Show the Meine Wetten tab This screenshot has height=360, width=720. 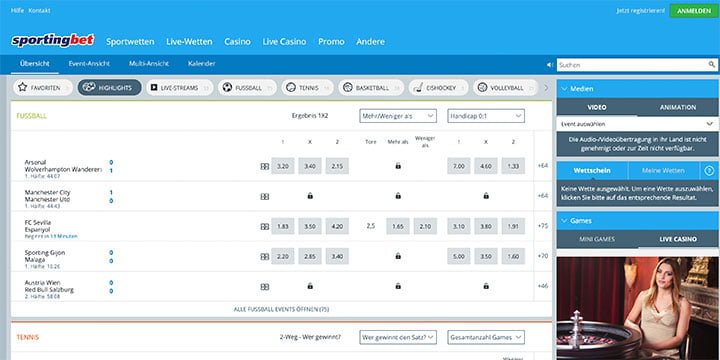[x=663, y=171]
